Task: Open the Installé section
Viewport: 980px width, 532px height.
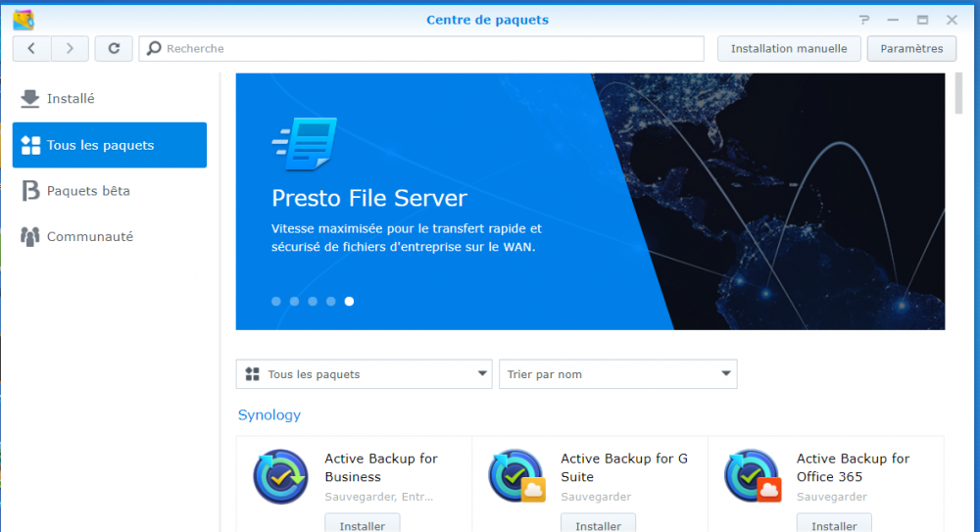Action: pyautogui.click(x=110, y=99)
